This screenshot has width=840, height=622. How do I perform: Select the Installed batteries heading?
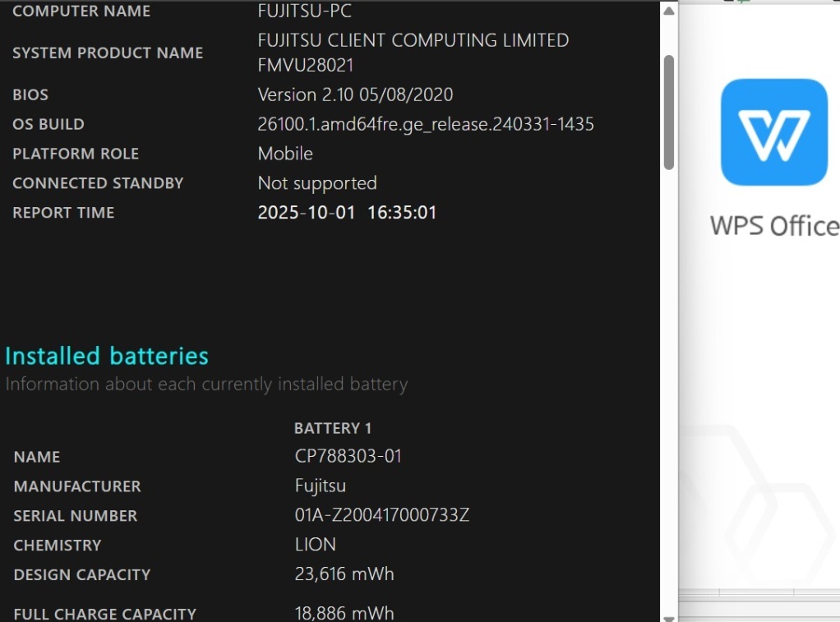point(107,356)
